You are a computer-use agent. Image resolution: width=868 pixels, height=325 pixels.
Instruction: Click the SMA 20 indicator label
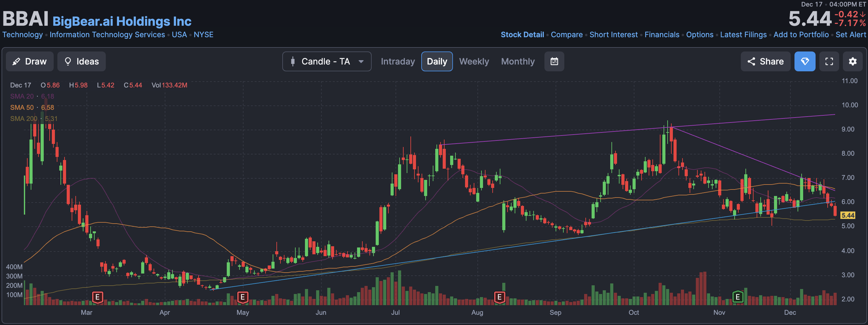pyautogui.click(x=22, y=96)
